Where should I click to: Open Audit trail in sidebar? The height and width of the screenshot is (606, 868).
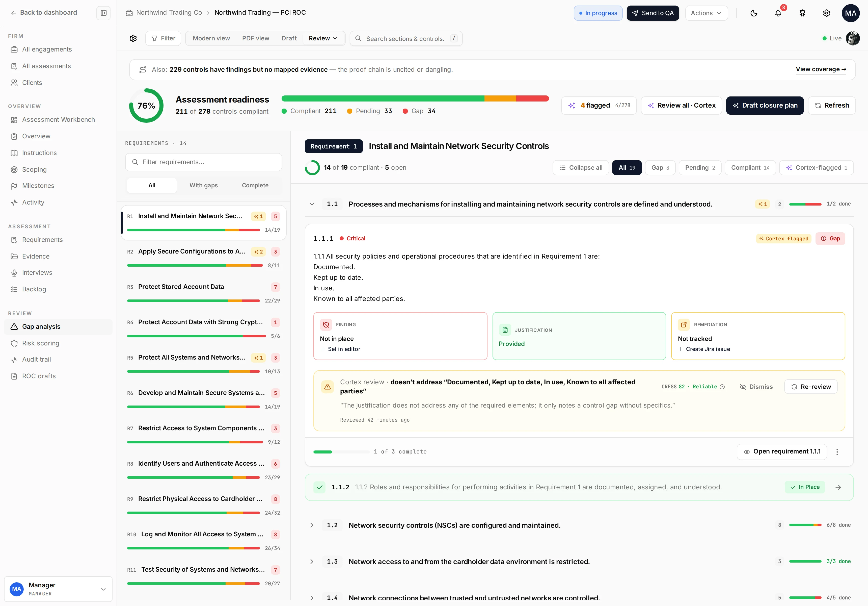coord(58,359)
